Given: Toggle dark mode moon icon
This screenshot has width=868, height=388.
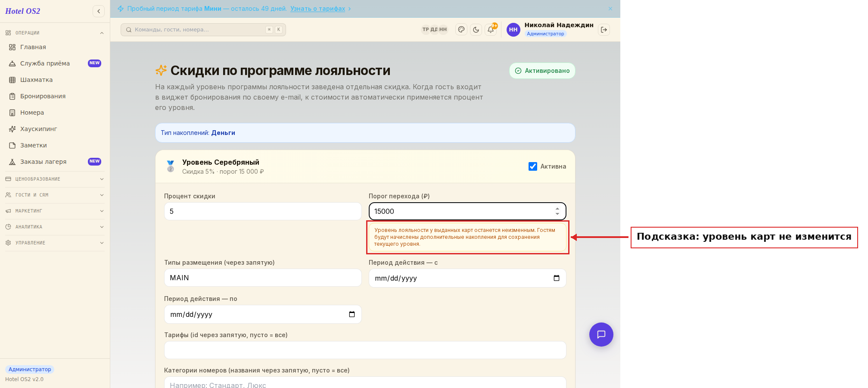Looking at the screenshot, I should pyautogui.click(x=476, y=30).
